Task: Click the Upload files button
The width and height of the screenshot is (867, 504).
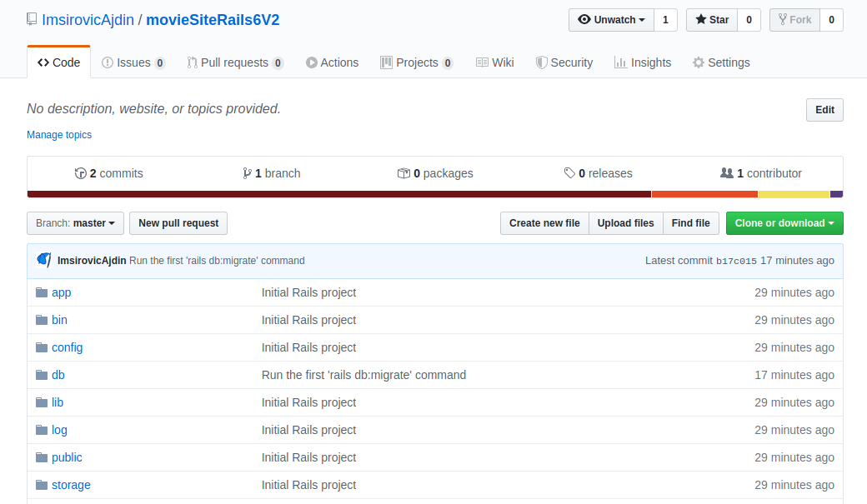Action: (626, 223)
